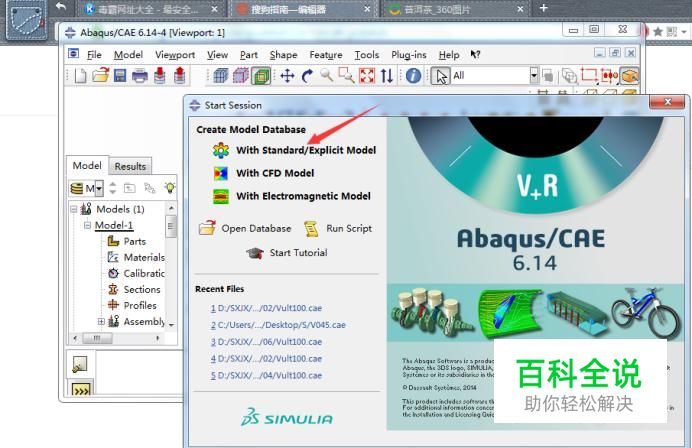Open the Feature menu
692x448 pixels.
[326, 55]
